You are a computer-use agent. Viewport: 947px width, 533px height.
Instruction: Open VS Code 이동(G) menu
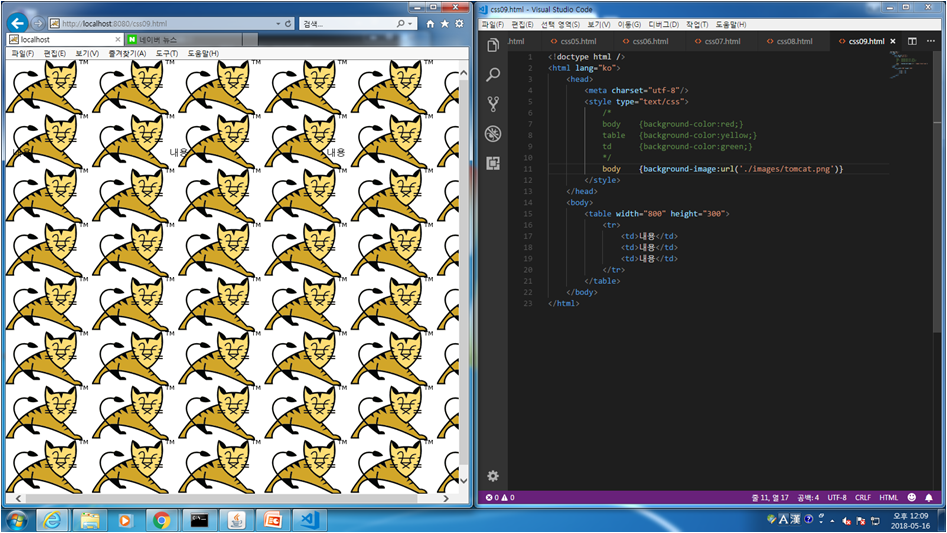629,24
